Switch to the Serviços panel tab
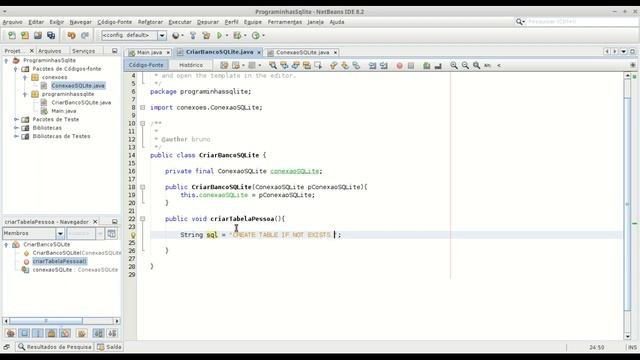Image resolution: width=640 pixels, height=360 pixels. click(x=83, y=51)
